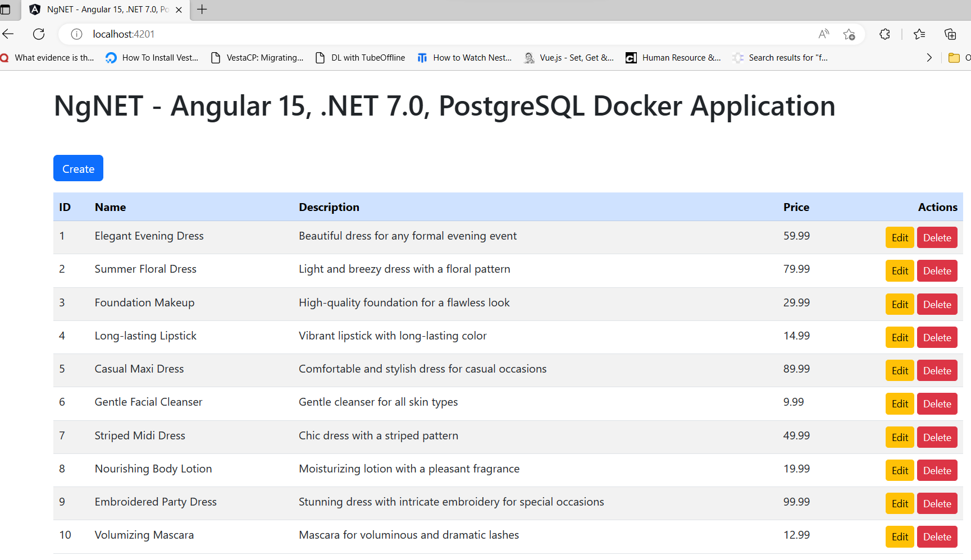Open the Human Resource bookmark
This screenshot has height=560, width=971.
(673, 58)
